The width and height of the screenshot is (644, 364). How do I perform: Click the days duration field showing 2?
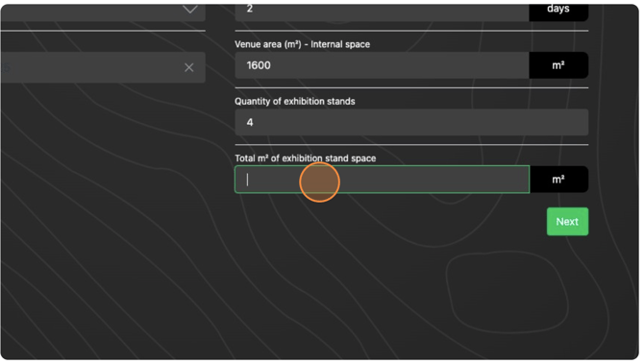382,12
